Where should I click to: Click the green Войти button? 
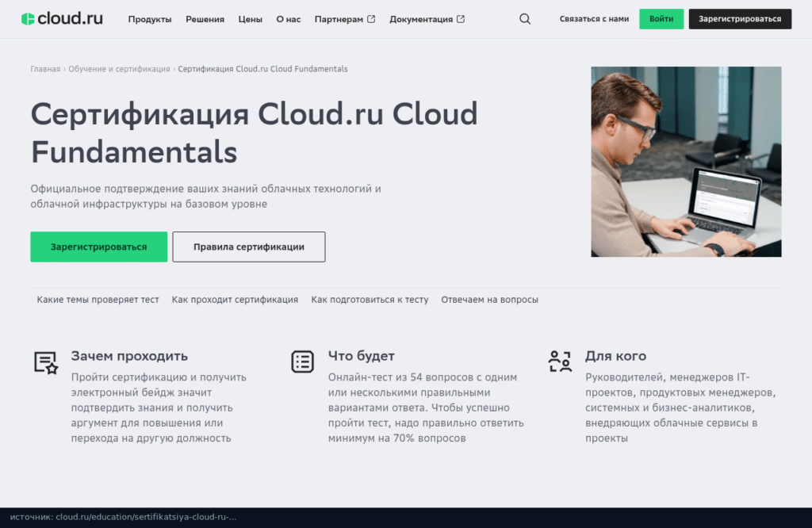661,19
